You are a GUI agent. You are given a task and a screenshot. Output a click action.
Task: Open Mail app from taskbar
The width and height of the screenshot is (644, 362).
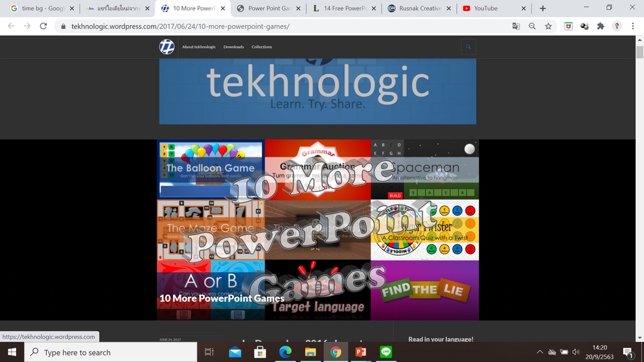235,352
